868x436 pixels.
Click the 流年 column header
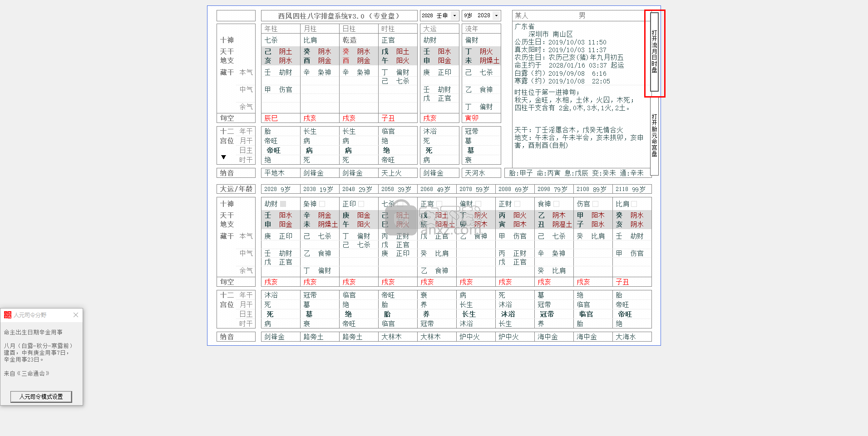(481, 29)
